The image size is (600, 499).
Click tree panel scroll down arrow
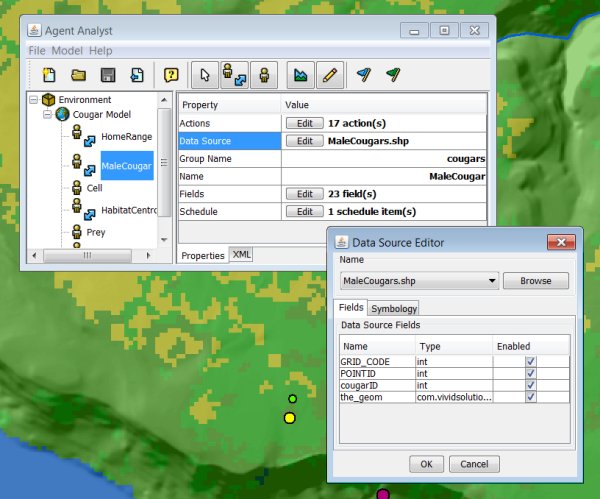click(x=164, y=240)
